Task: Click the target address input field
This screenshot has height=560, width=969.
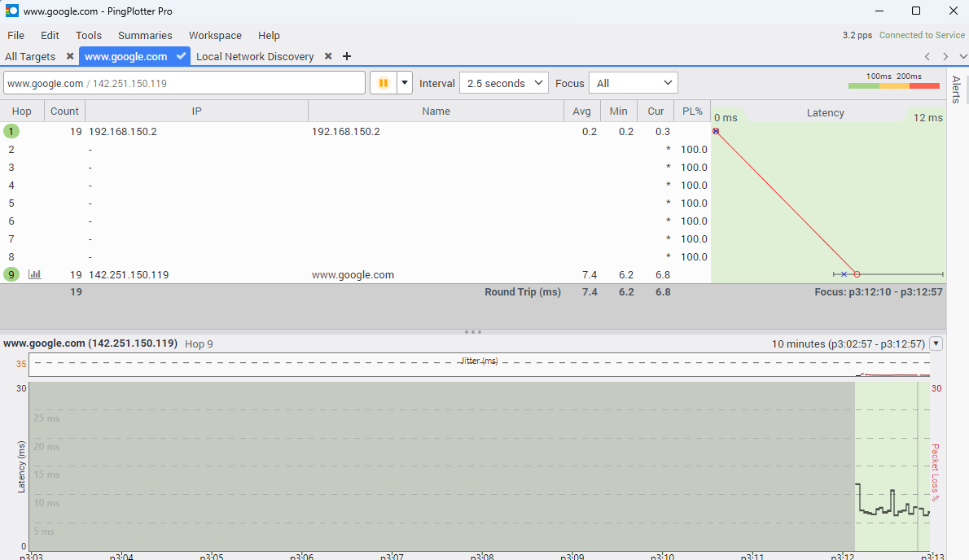Action: coord(184,83)
